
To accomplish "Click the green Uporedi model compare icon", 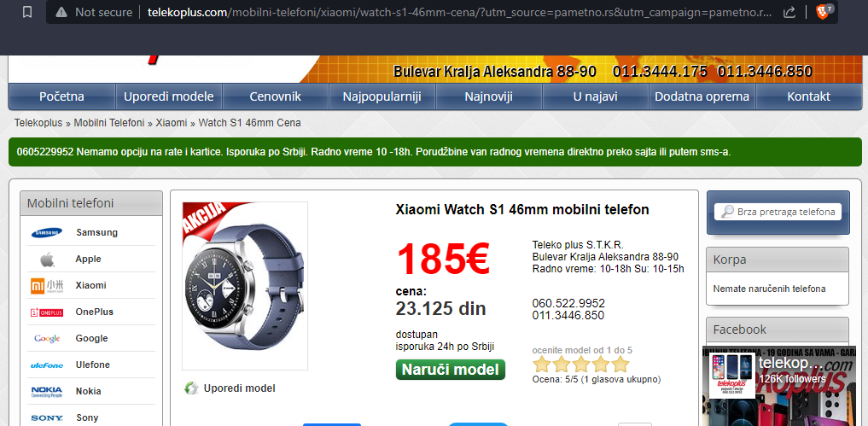I will (x=191, y=388).
